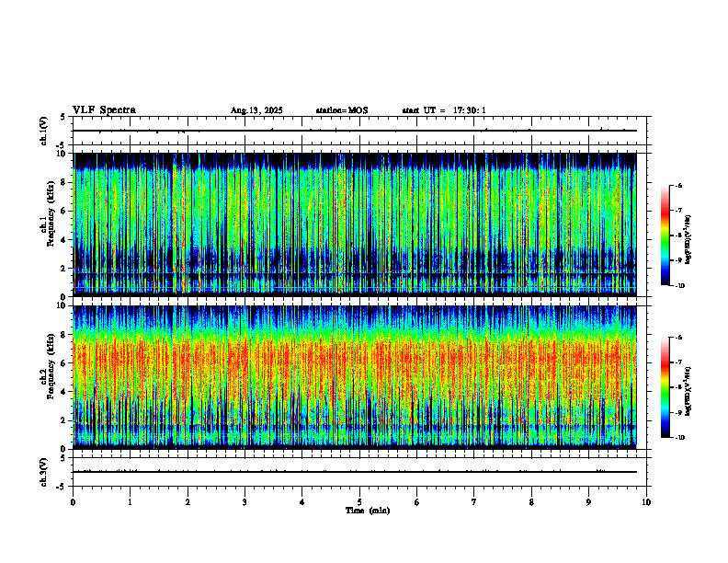Click the ch.1 color scale log(PSD) units label

tap(688, 240)
